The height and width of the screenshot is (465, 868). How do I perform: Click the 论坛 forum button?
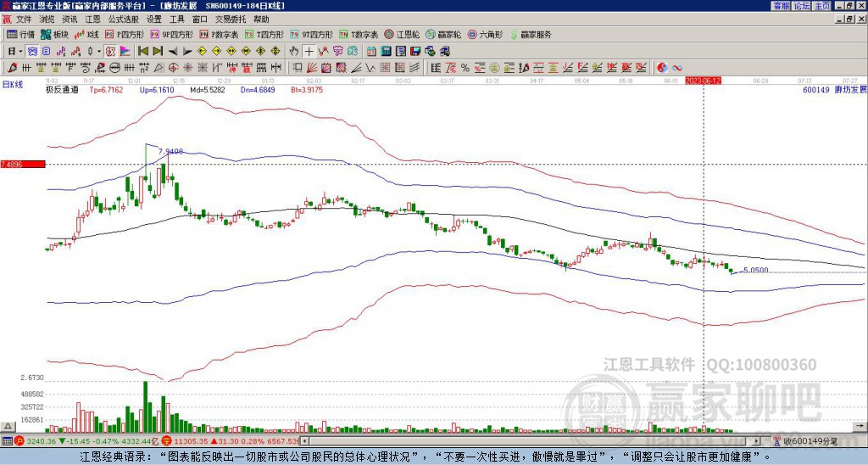click(x=802, y=6)
